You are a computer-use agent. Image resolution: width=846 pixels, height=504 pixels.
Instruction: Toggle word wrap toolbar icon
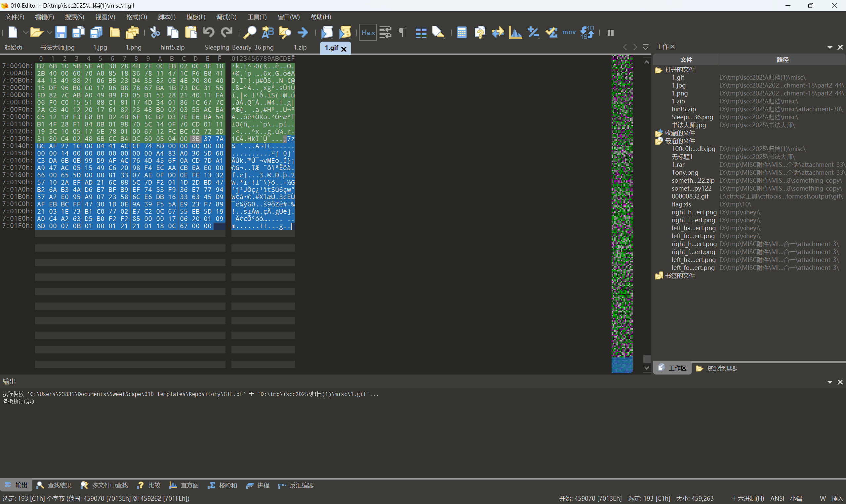pyautogui.click(x=385, y=32)
